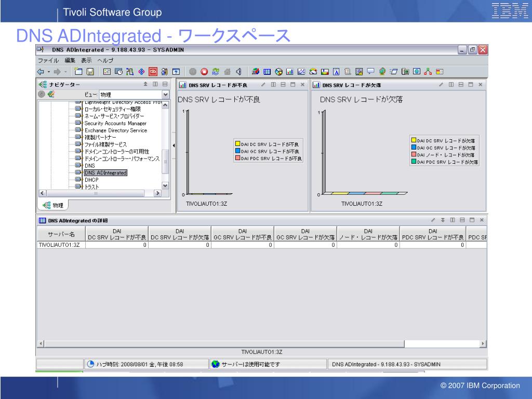This screenshot has width=532, height=399.
Task: Click the double-arrow icon on the detail table header
Action: (x=443, y=220)
